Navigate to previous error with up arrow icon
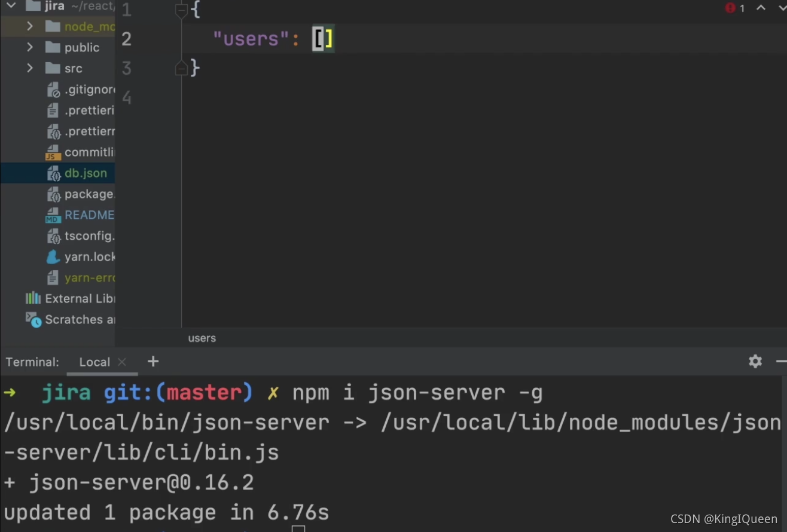 click(x=761, y=8)
